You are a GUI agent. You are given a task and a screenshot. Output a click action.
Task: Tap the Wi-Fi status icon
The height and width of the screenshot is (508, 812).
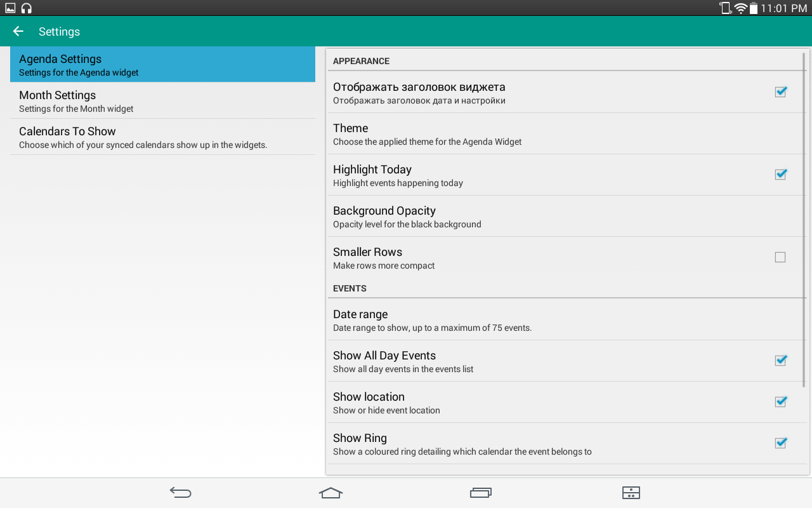pyautogui.click(x=740, y=8)
